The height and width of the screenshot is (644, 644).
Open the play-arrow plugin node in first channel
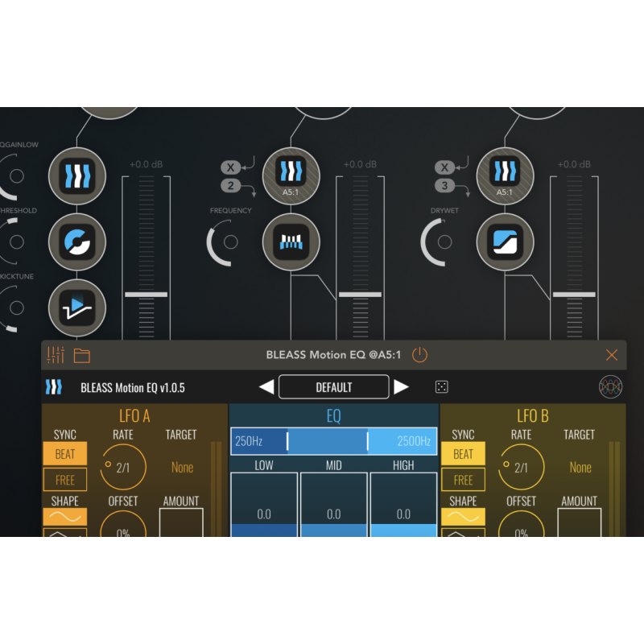click(77, 308)
